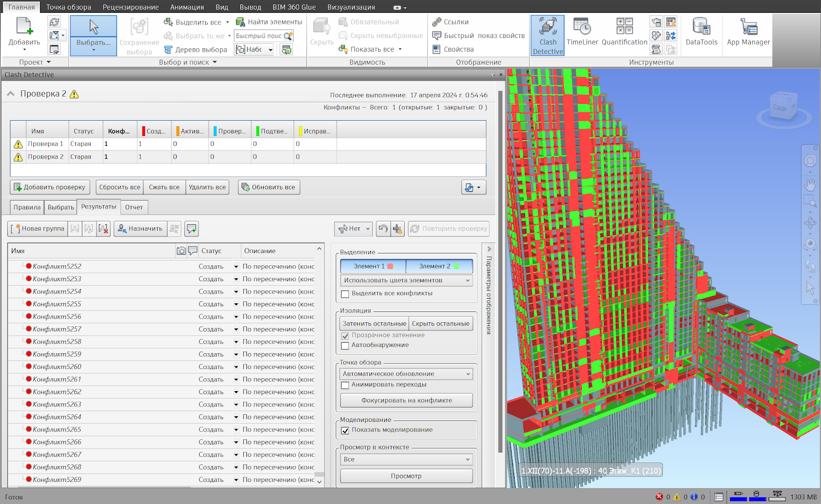Switch to the Рецензирование ribbon tab
Screen dimensions: 821x504
(x=130, y=7)
